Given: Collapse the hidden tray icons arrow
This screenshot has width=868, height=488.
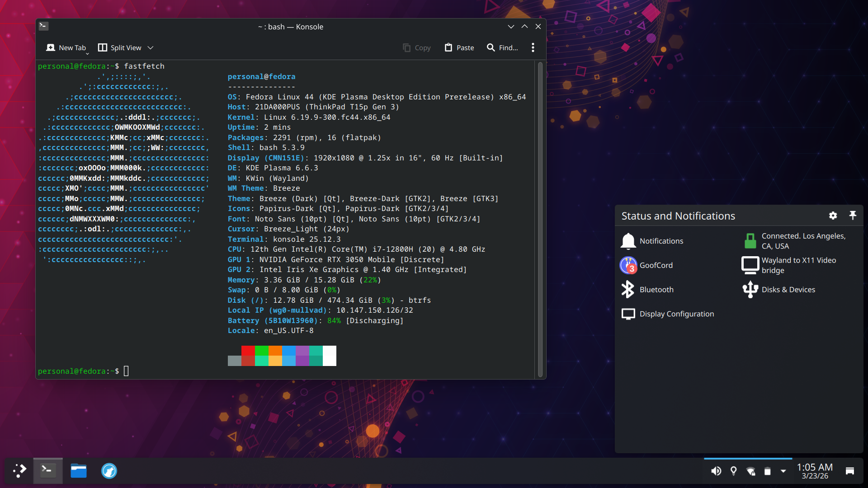Looking at the screenshot, I should click(x=783, y=471).
